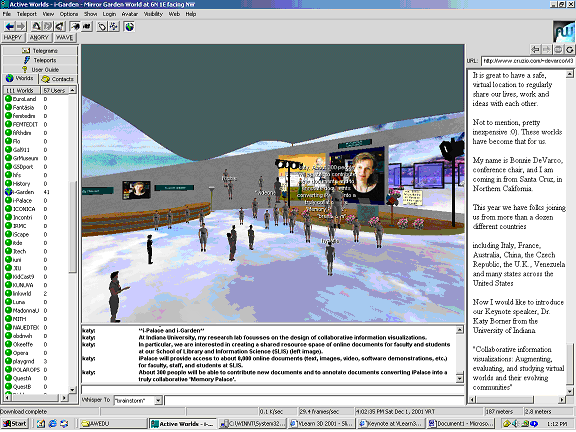
Task: Click the URL address field
Action: 528,61
